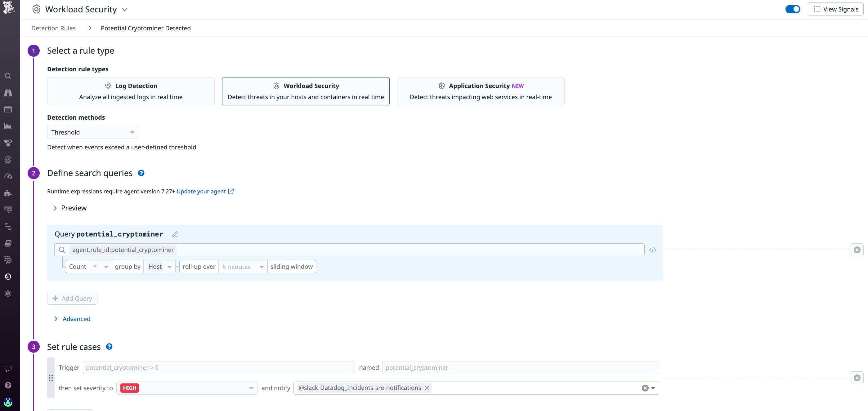Open the Workload Security title dropdown chevron
The width and height of the screenshot is (868, 411).
(x=125, y=10)
